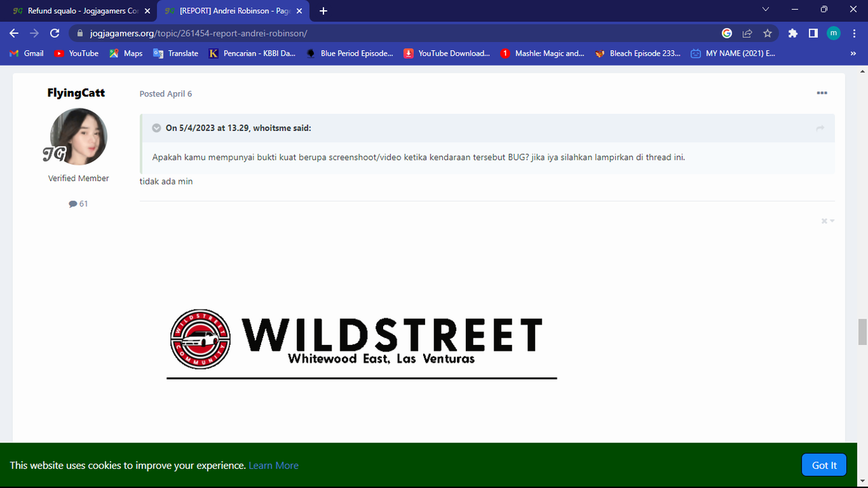Open the Maps bookmark
Screen dimensions: 868x488
[x=126, y=53]
